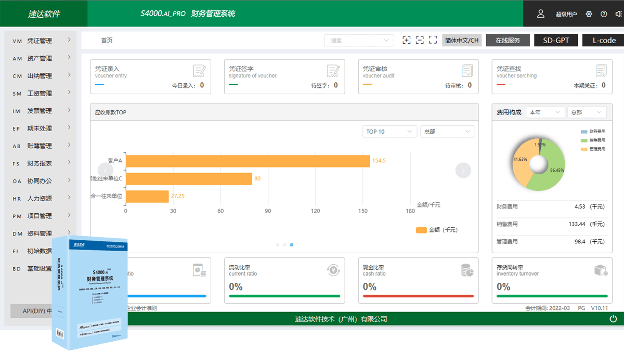Viewport: 624px width, 364px height.
Task: Select the third carousel dot under the chart
Action: [292, 244]
